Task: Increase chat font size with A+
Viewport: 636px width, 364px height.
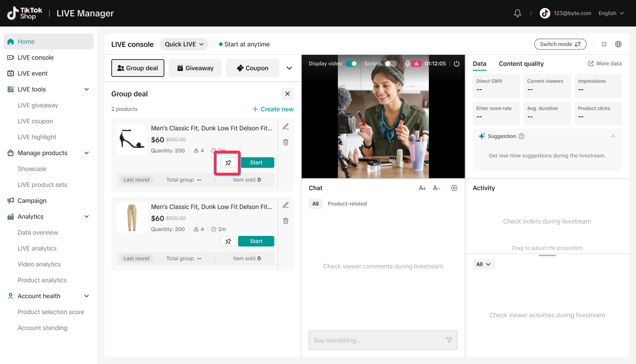Action: [x=422, y=188]
